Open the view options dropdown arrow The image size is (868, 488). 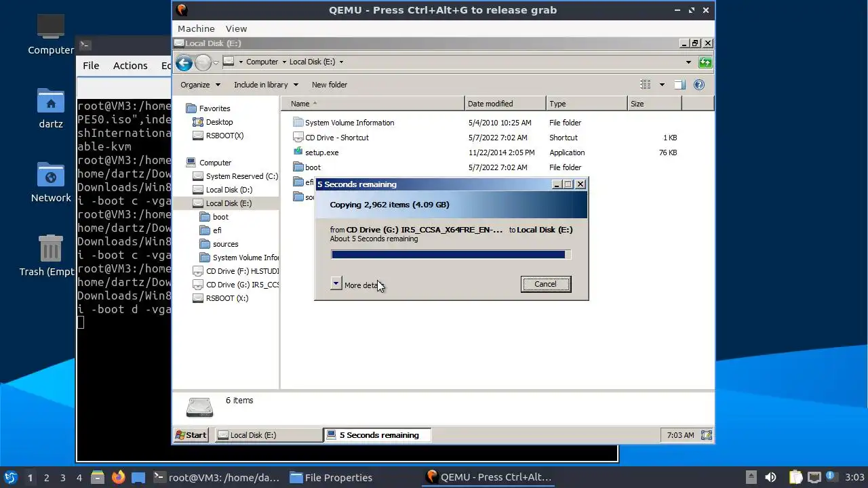click(x=662, y=85)
